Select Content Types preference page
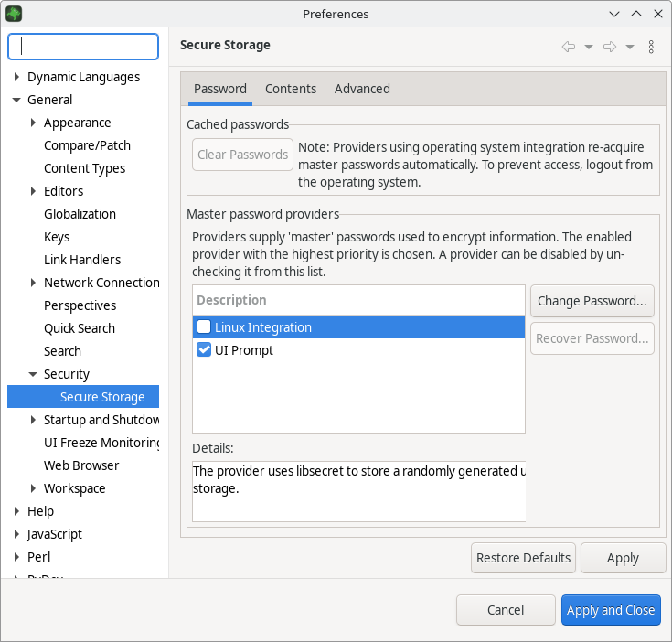 84,168
